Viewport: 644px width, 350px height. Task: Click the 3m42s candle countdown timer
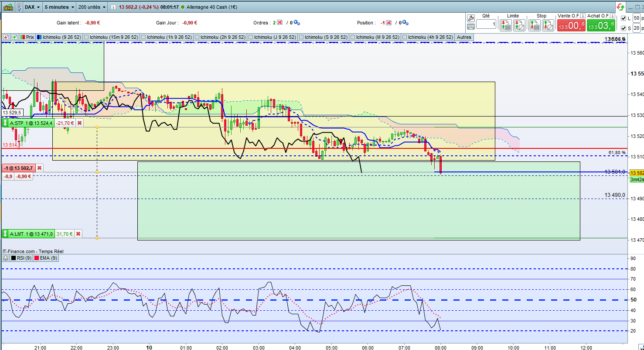637,179
